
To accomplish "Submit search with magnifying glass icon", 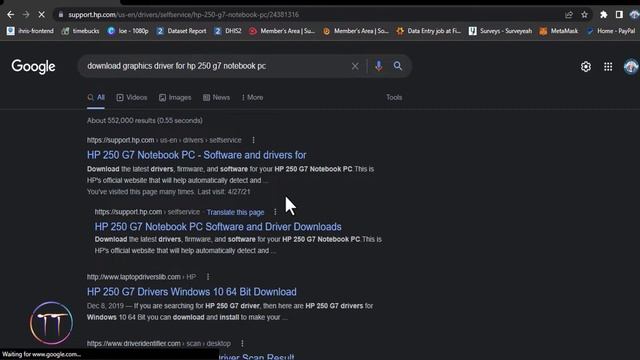I will [398, 66].
